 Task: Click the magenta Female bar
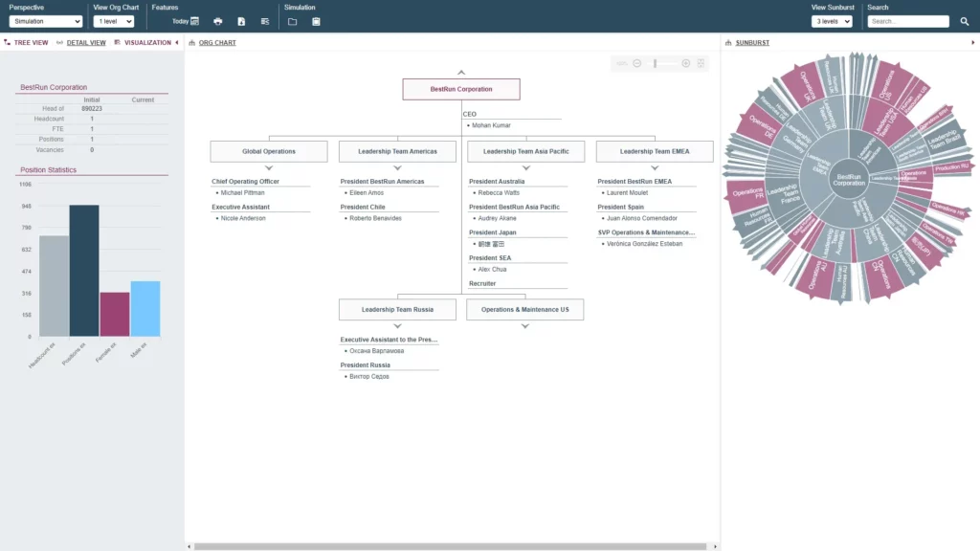coord(115,314)
